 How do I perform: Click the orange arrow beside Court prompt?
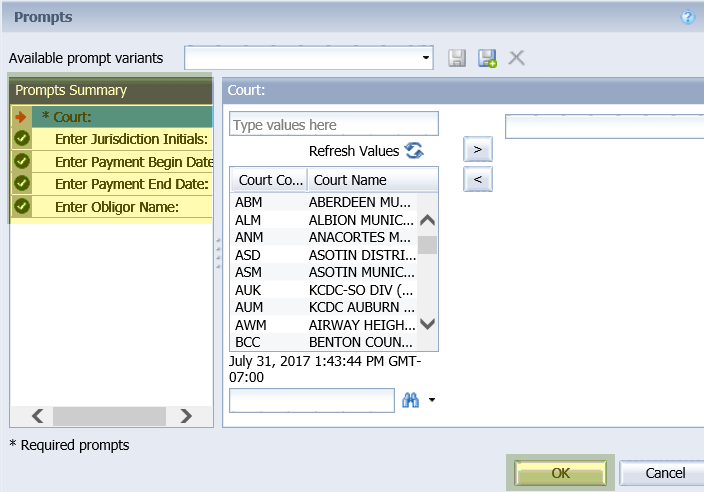pyautogui.click(x=21, y=117)
